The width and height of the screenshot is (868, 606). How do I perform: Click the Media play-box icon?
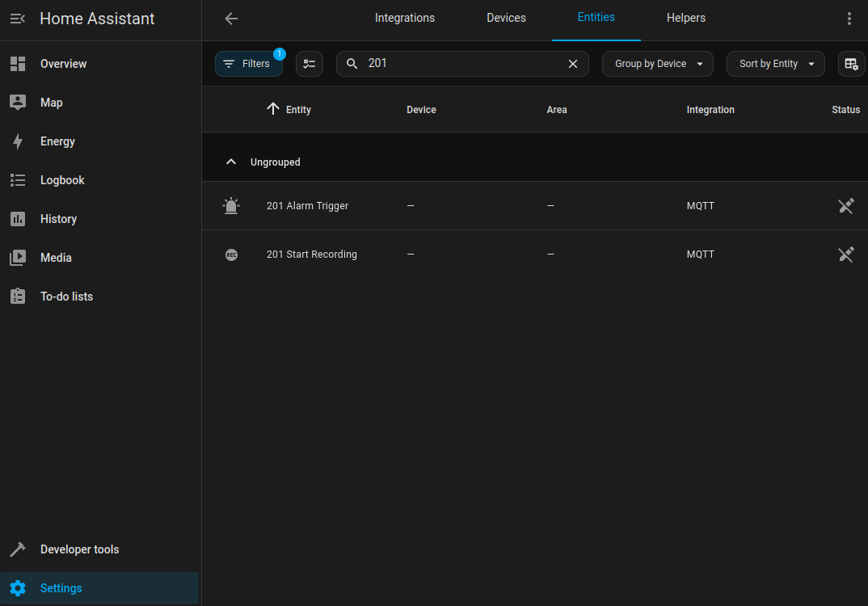pyautogui.click(x=18, y=257)
